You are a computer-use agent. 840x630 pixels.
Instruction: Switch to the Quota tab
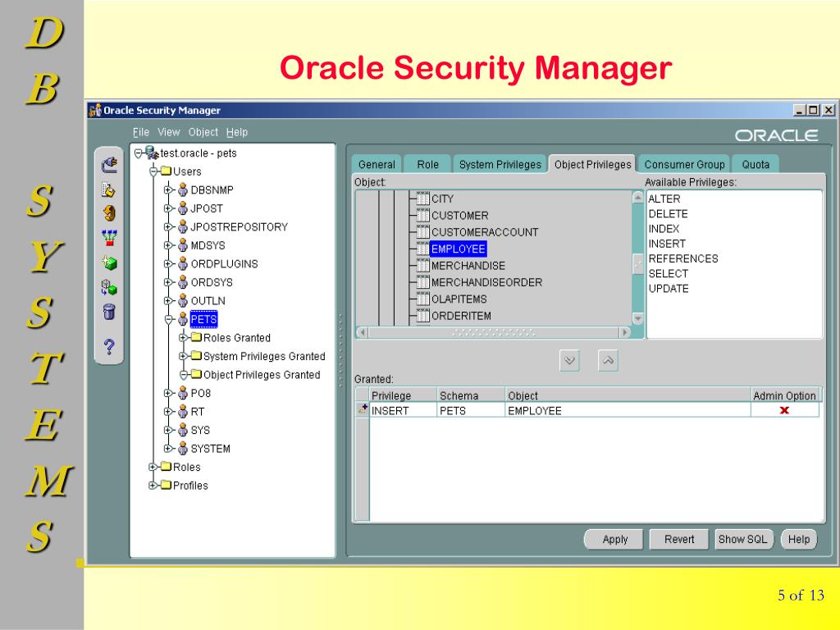[756, 164]
